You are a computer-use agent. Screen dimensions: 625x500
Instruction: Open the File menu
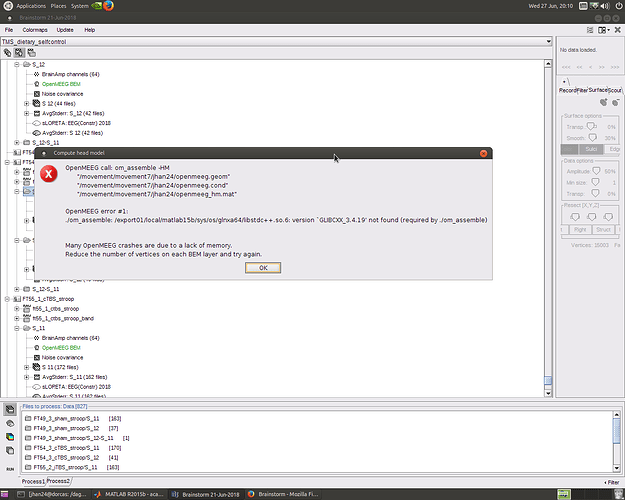coord(10,30)
